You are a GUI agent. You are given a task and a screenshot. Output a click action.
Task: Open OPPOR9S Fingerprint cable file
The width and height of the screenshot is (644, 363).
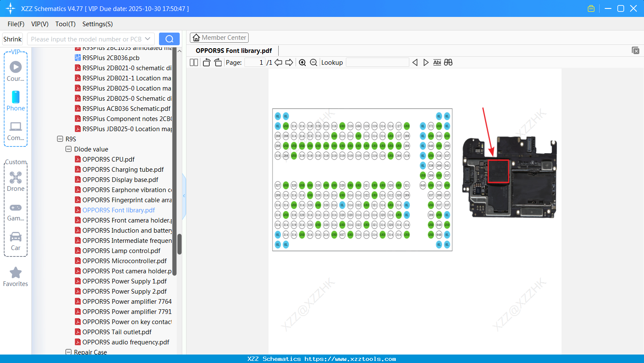click(x=123, y=200)
